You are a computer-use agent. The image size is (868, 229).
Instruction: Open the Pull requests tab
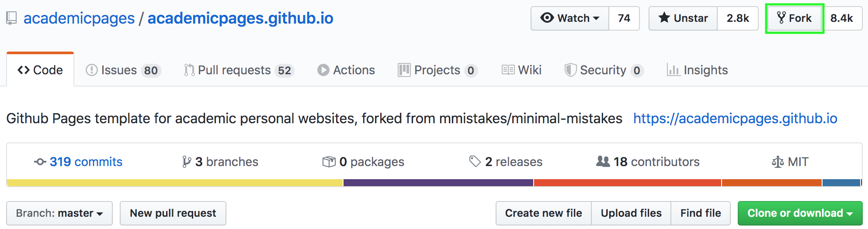point(239,70)
